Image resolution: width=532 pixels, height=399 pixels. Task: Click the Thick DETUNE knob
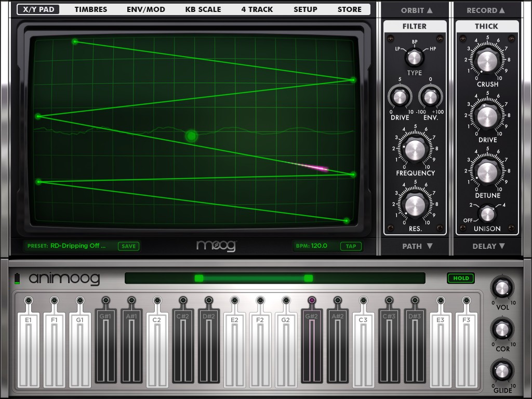[x=487, y=172]
